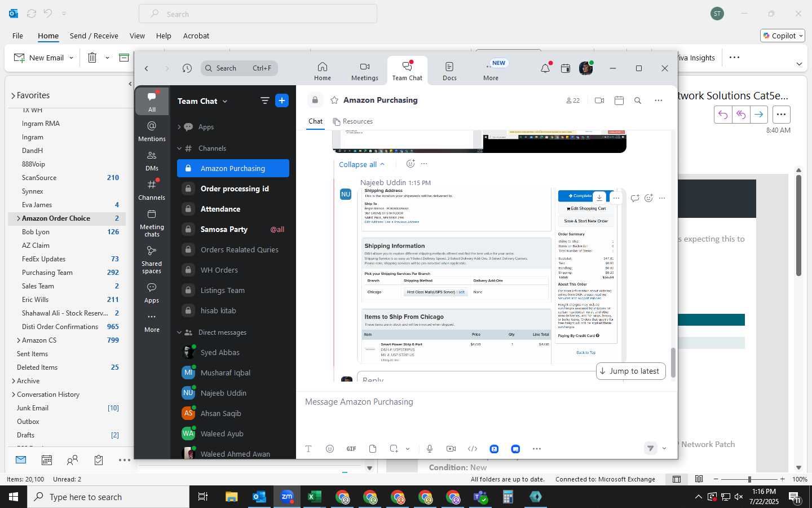Open the Team Chat filter icon
The image size is (812, 508).
[264, 100]
